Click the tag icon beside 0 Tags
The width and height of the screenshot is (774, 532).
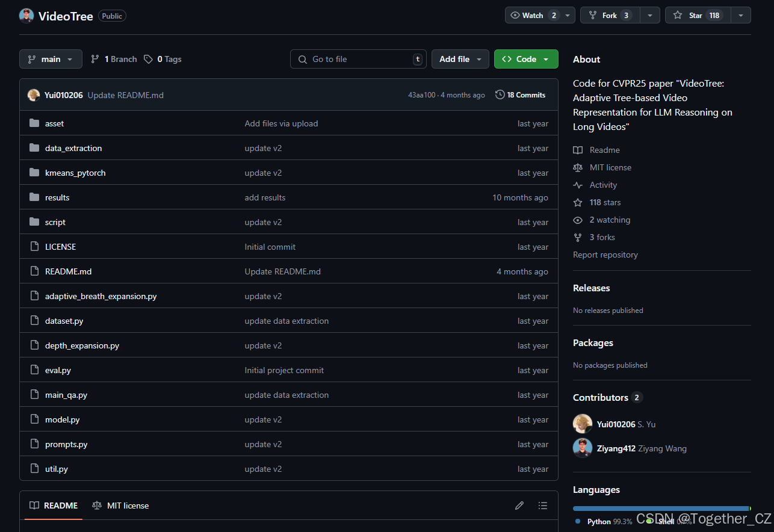pyautogui.click(x=148, y=59)
